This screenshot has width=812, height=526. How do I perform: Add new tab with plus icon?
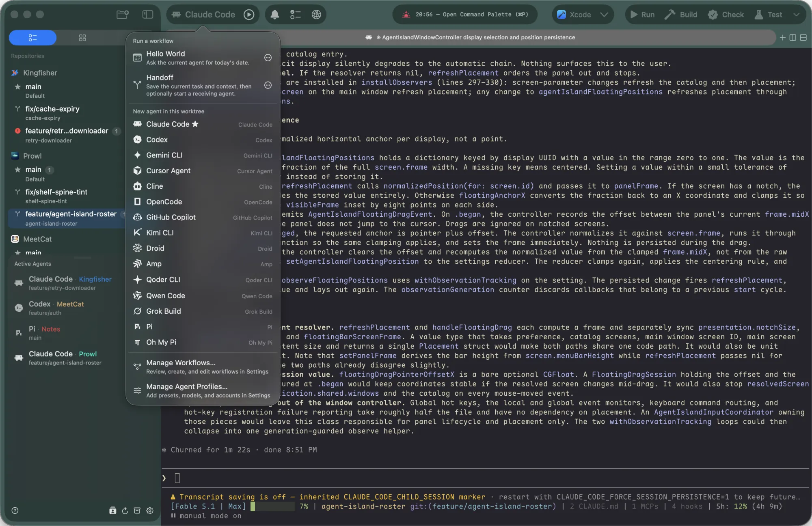[x=782, y=37]
